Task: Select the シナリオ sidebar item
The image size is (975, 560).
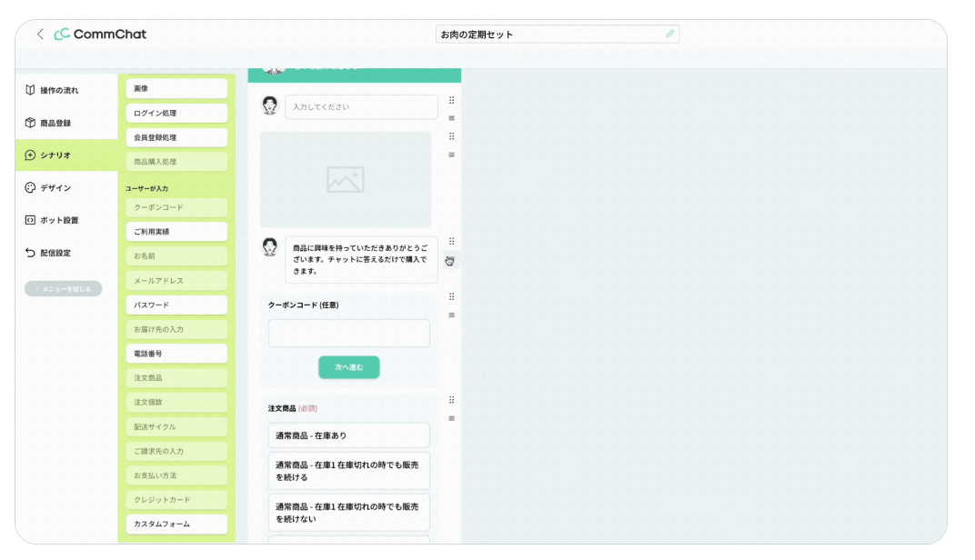Action: (x=55, y=155)
